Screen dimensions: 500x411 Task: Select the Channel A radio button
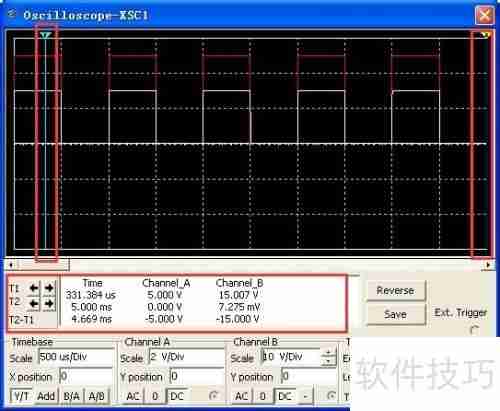pyautogui.click(x=213, y=396)
